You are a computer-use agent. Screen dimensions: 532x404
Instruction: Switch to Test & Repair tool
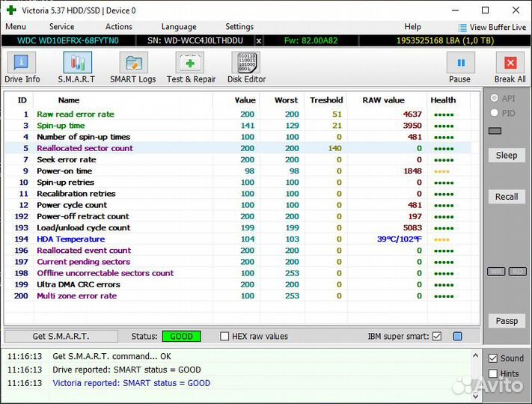point(191,68)
